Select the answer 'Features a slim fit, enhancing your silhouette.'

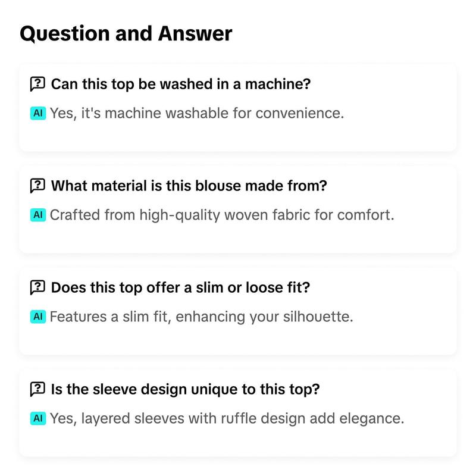pyautogui.click(x=201, y=317)
